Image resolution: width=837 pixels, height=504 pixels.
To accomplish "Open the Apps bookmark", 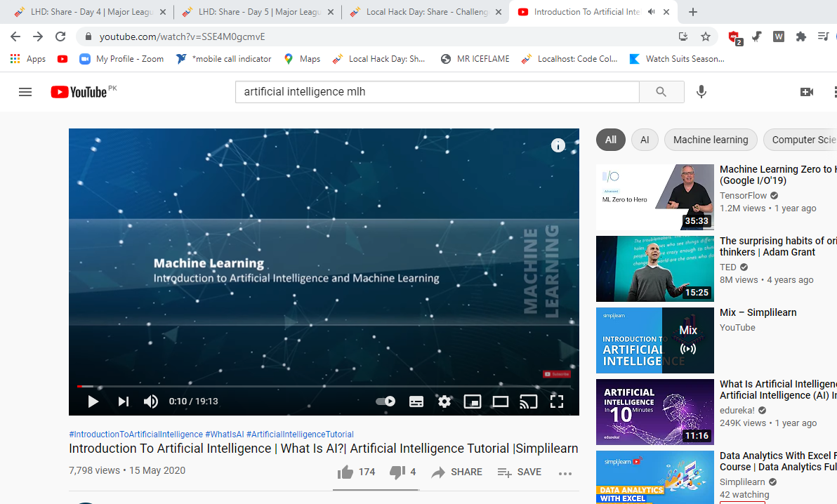I will point(28,59).
